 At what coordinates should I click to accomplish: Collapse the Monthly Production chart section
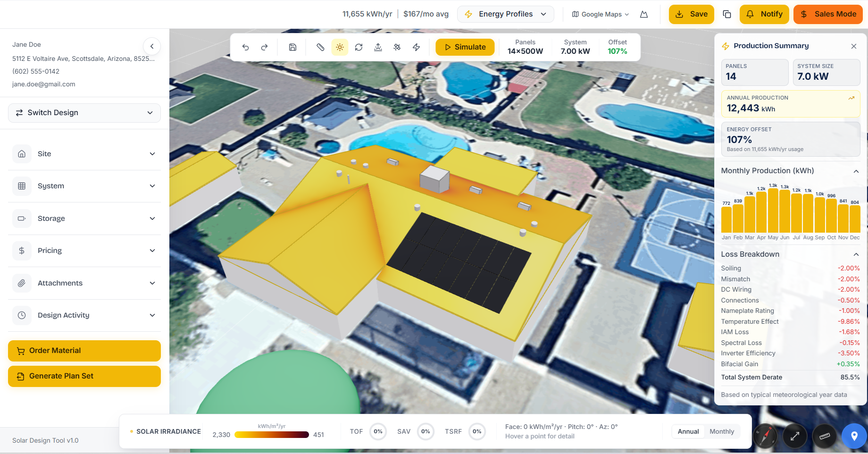pos(856,171)
